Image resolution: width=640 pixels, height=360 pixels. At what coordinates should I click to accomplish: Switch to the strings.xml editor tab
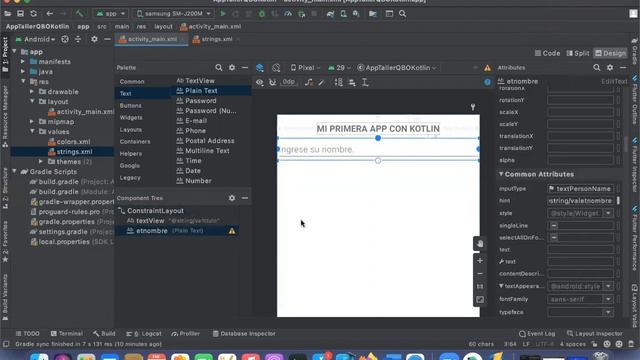click(216, 39)
